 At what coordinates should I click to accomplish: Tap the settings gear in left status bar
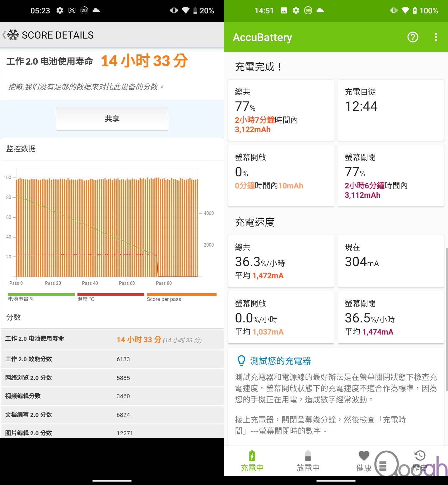tap(60, 11)
